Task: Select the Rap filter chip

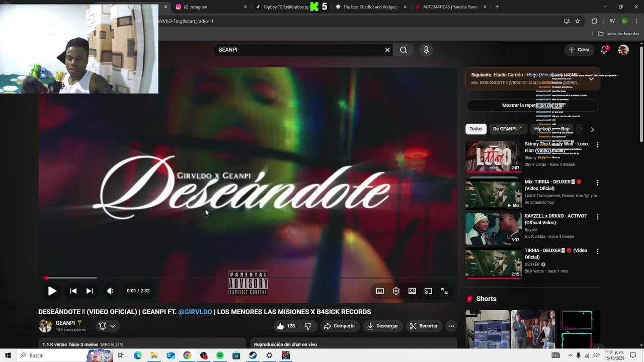Action: click(565, 129)
